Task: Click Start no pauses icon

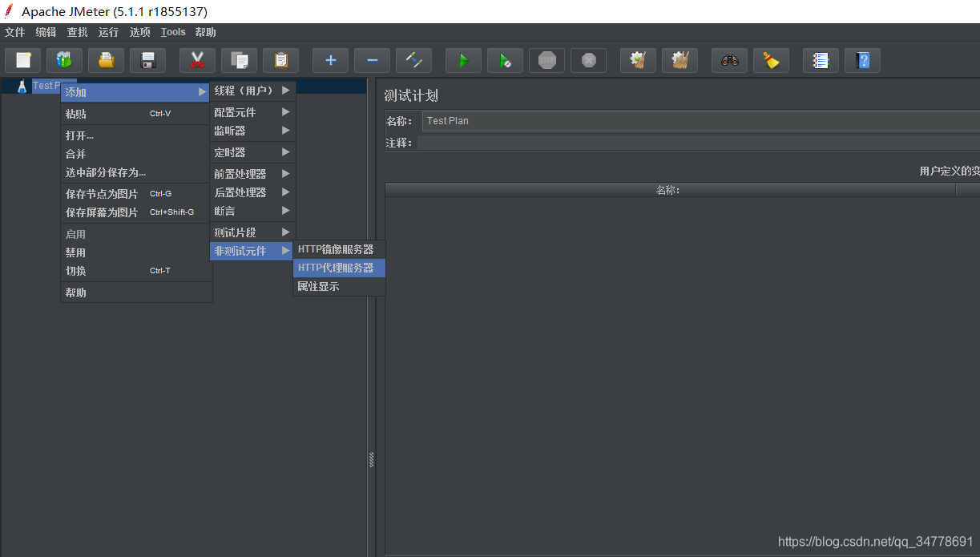Action: coord(505,60)
